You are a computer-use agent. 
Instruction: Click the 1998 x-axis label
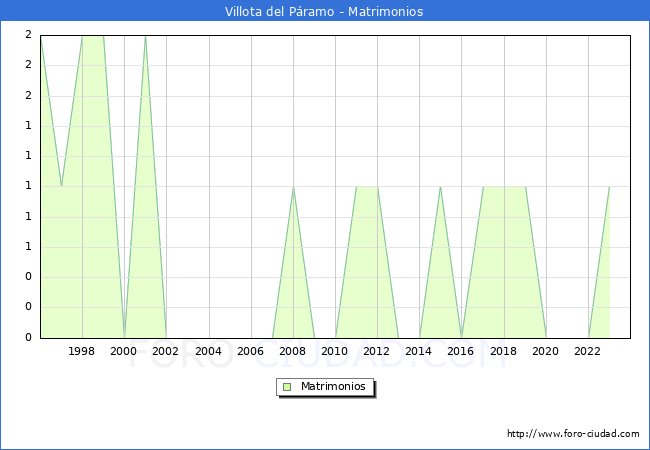82,351
